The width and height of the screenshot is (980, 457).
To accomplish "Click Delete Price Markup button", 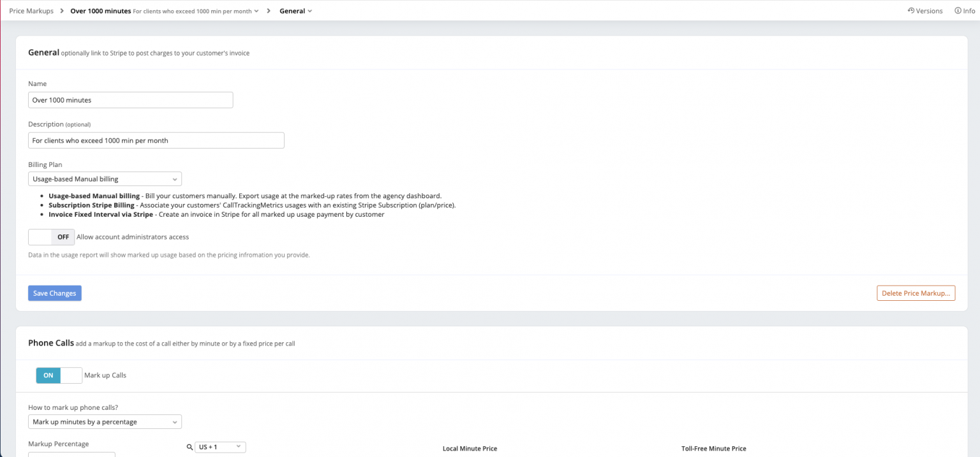I will 916,293.
